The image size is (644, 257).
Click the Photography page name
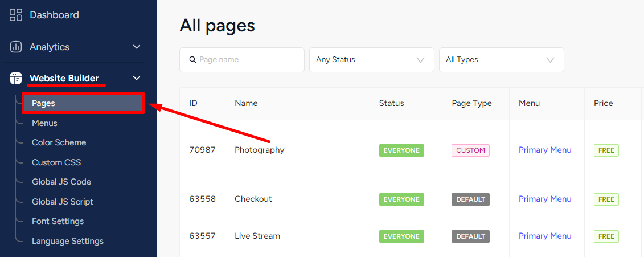click(259, 150)
